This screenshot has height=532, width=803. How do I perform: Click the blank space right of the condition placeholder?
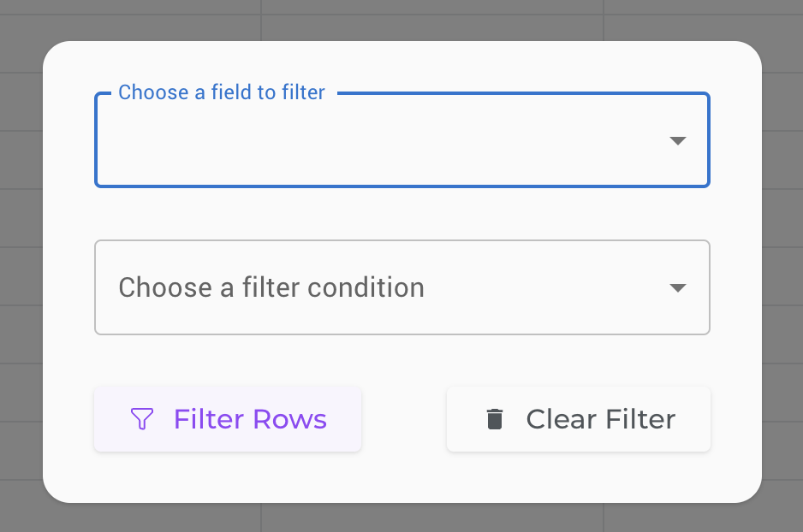(x=545, y=287)
